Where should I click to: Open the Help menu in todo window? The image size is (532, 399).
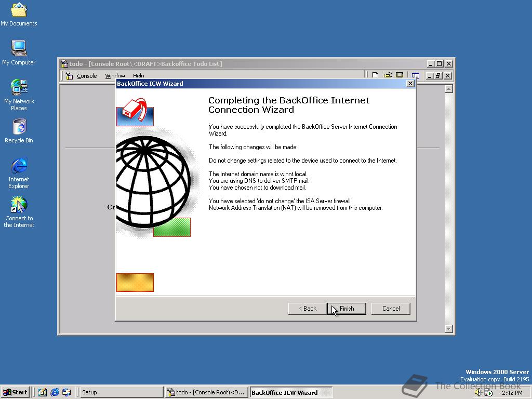coord(138,76)
